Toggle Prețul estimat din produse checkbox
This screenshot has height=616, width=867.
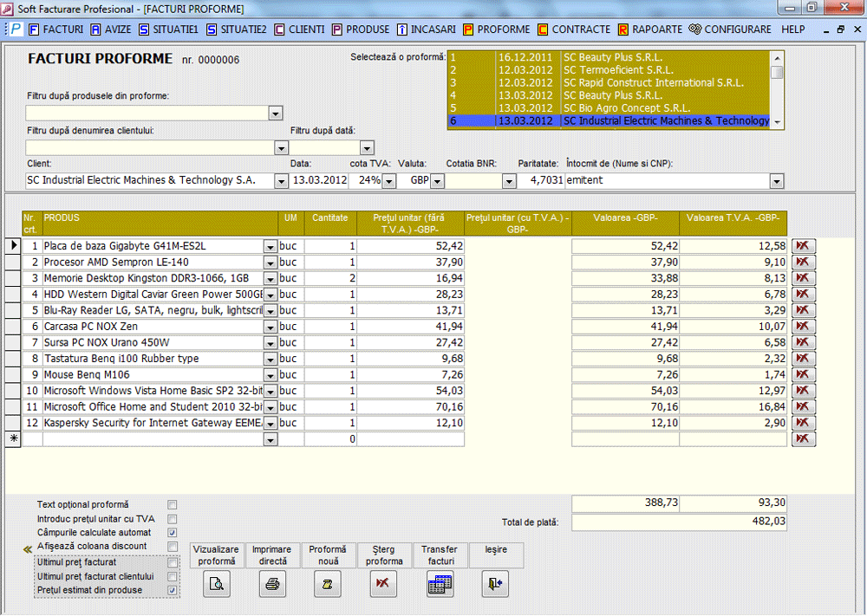(173, 591)
